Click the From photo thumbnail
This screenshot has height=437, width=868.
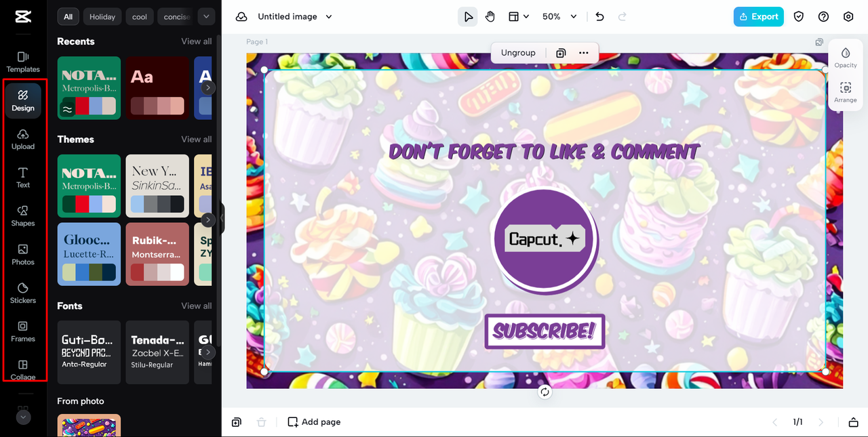[x=89, y=425]
